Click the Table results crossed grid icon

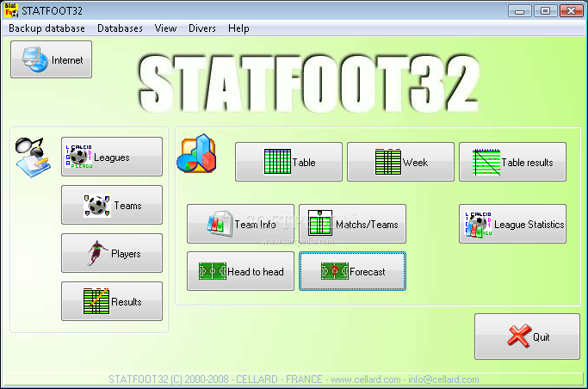point(486,162)
